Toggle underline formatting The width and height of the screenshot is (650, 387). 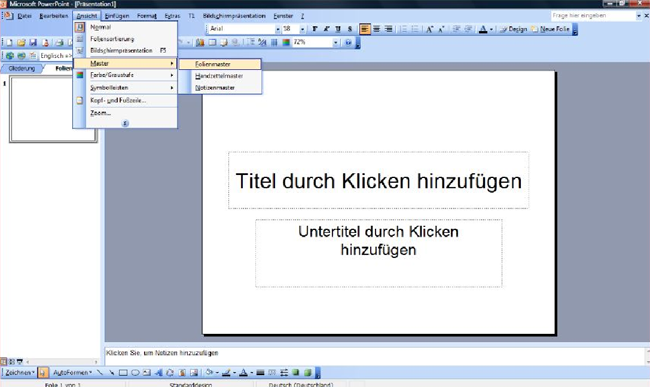[338, 29]
